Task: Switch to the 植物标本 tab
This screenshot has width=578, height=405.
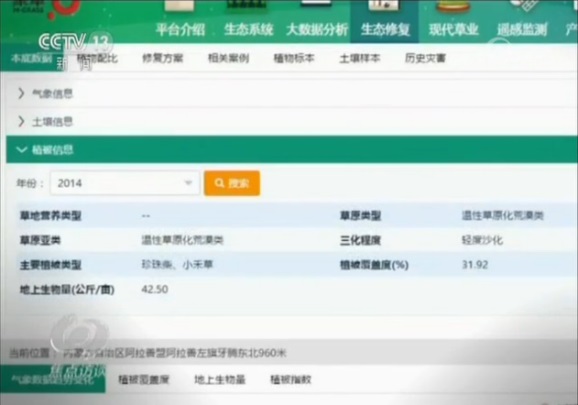Action: (294, 58)
